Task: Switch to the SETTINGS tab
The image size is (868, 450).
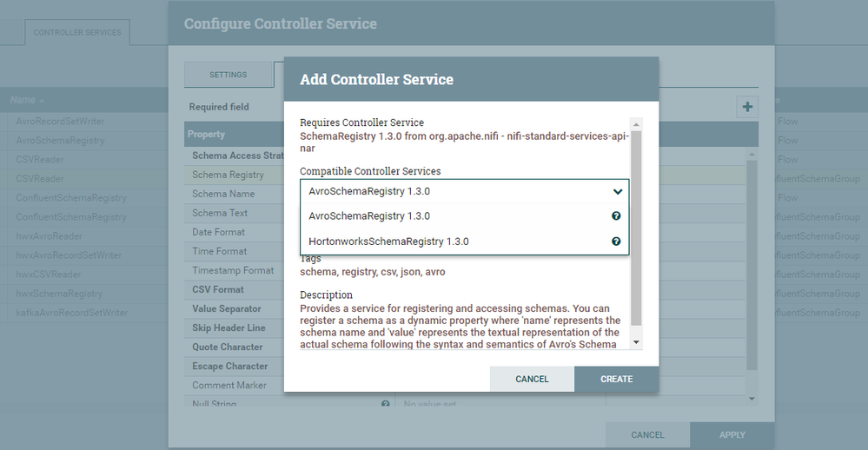Action: tap(228, 75)
